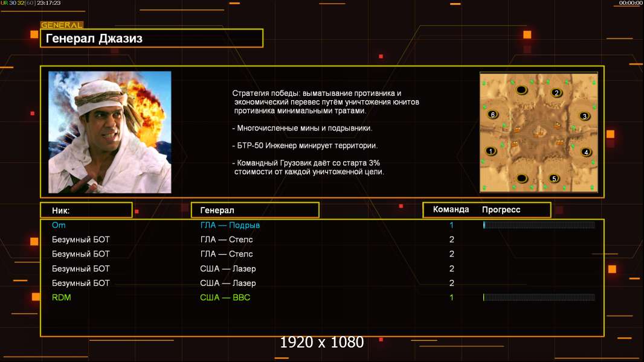644x362 pixels.
Task: Click the 'Прогресс' column header
Action: [x=501, y=209]
